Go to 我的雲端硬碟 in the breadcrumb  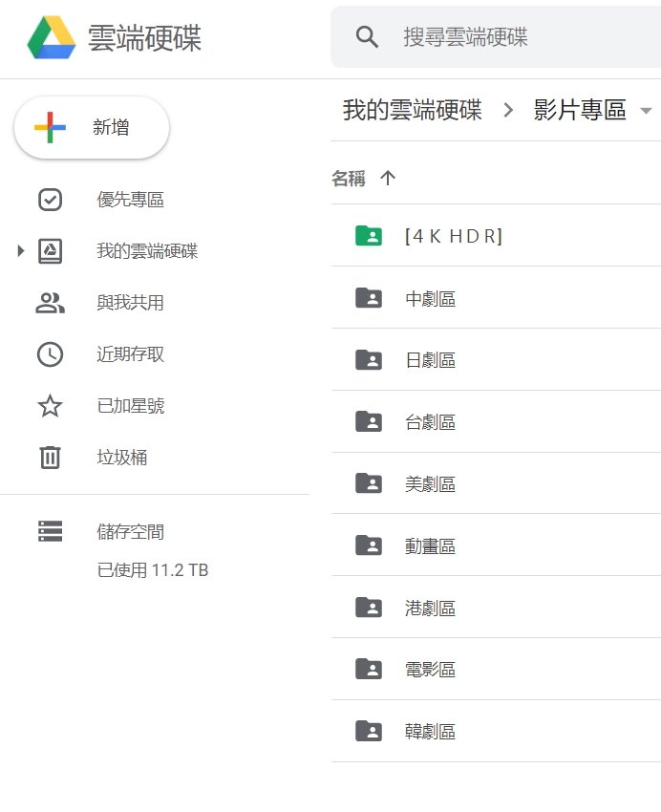412,110
